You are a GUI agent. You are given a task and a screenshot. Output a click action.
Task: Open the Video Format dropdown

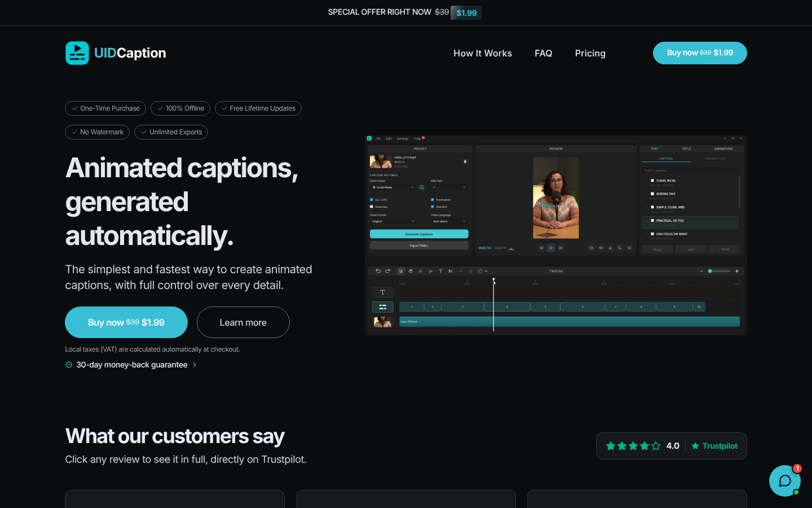coord(393,221)
